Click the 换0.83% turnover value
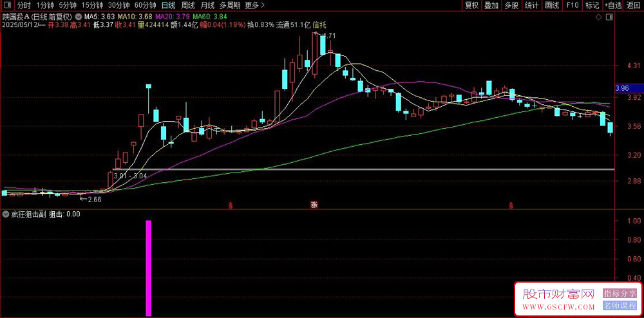 261,24
